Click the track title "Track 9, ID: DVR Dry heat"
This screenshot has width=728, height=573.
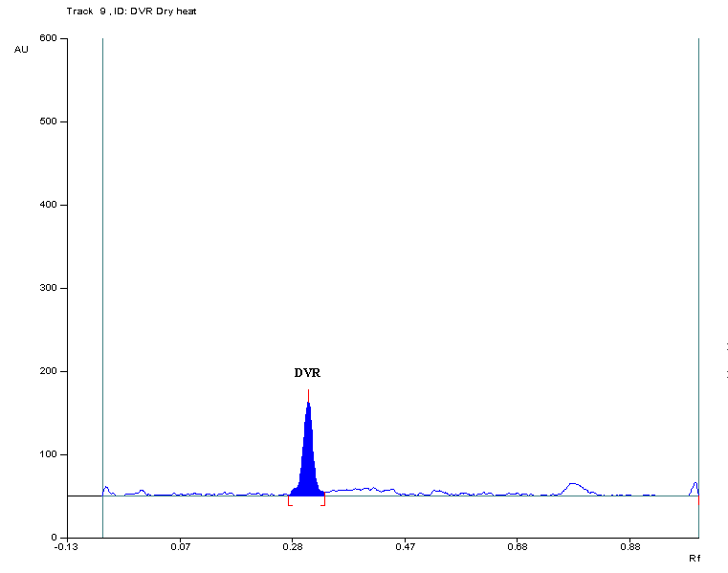(x=131, y=11)
